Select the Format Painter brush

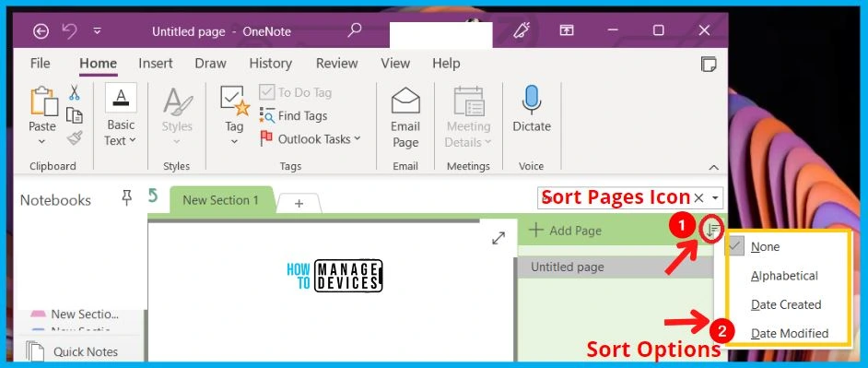tap(75, 137)
